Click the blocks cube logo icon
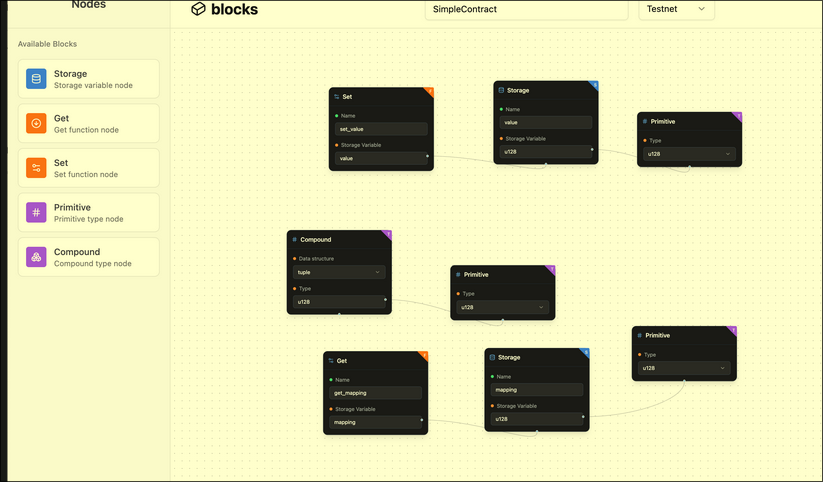Screen dimensions: 823x482 coord(198,9)
